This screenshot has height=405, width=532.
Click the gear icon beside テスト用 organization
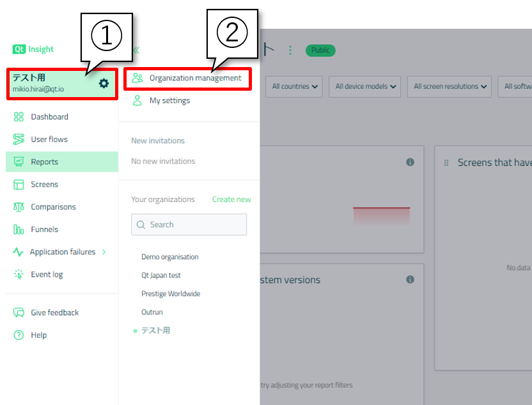[104, 84]
